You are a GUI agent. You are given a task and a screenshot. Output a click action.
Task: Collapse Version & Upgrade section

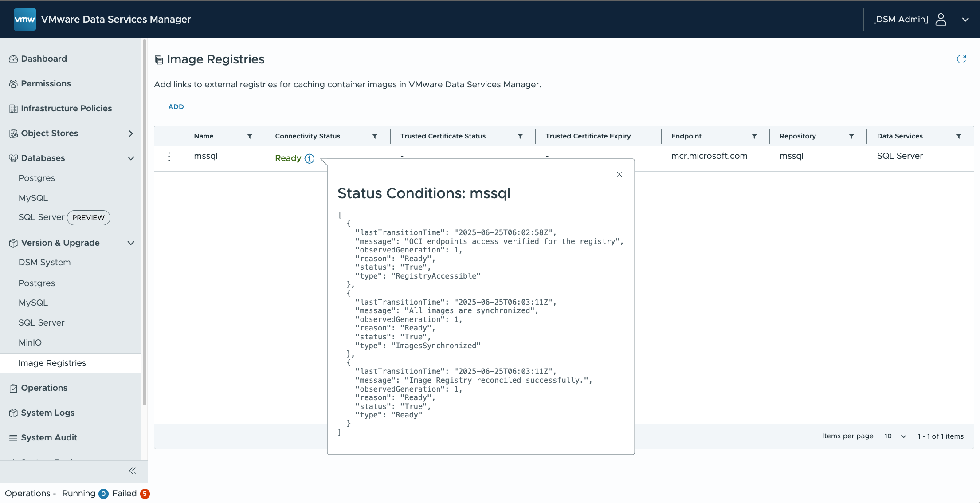pos(130,243)
